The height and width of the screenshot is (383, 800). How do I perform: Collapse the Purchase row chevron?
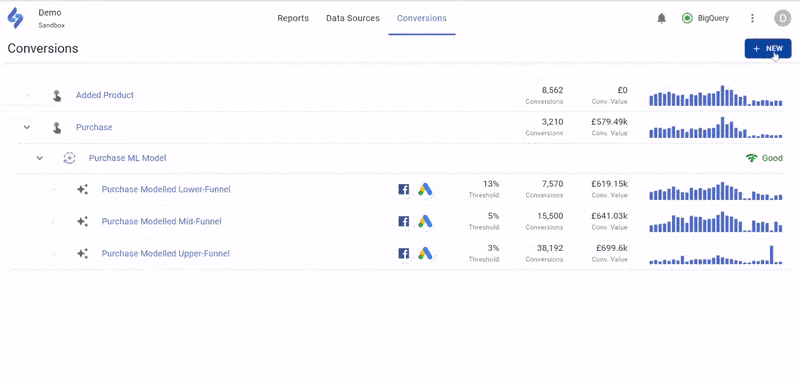point(27,127)
